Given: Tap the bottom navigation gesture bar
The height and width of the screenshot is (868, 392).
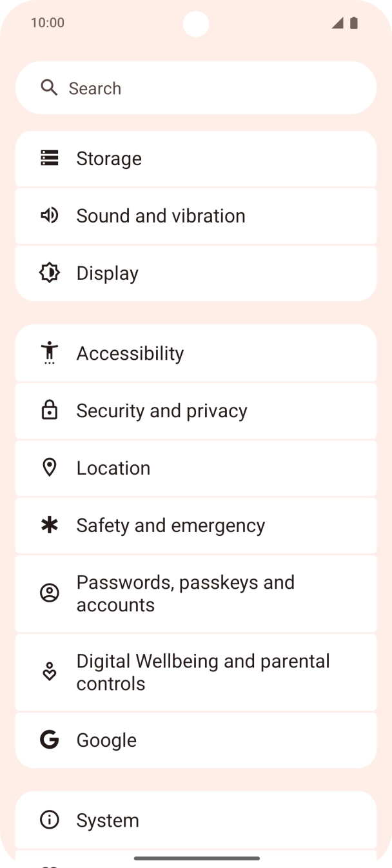Looking at the screenshot, I should [x=197, y=858].
